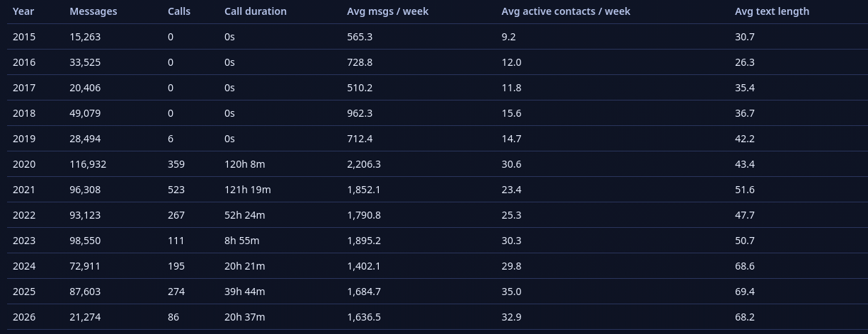The image size is (868, 334).
Task: Click the 35.0 active contacts value
Action: pyautogui.click(x=511, y=292)
